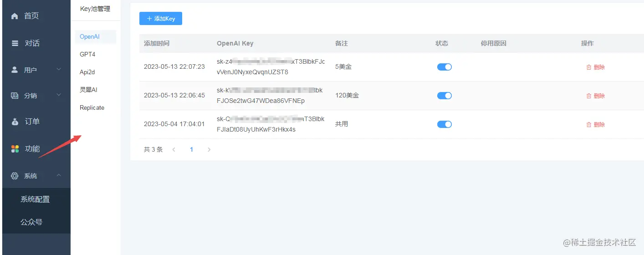Image resolution: width=644 pixels, height=255 pixels.
Task: Click the 对话 list icon
Action: pyautogui.click(x=15, y=43)
